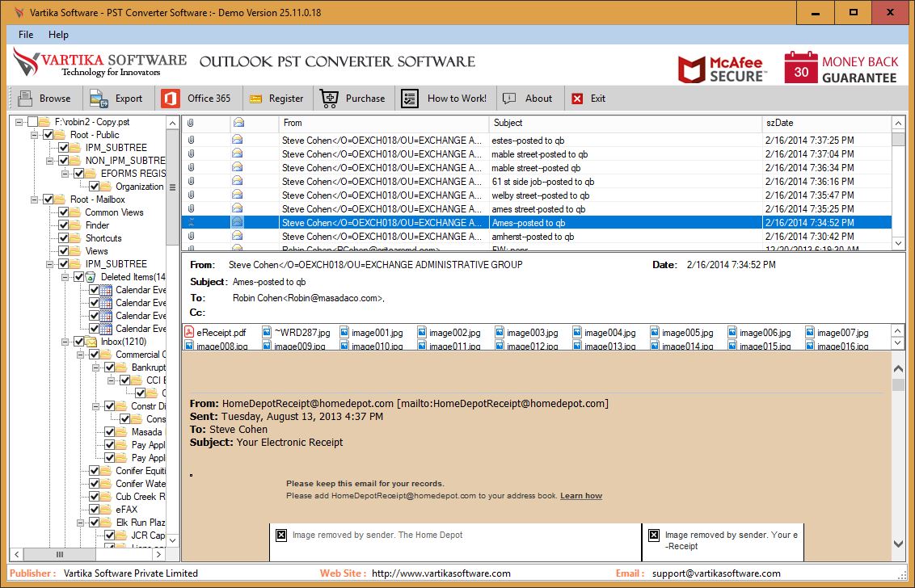Collapse the Constr Di folder node
The height and width of the screenshot is (588, 915).
(95, 406)
